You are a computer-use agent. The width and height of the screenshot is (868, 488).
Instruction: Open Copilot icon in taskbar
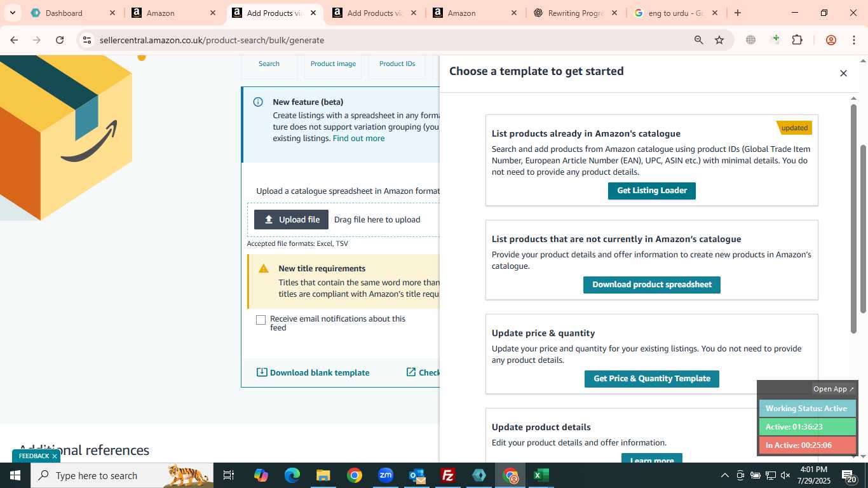(261, 475)
